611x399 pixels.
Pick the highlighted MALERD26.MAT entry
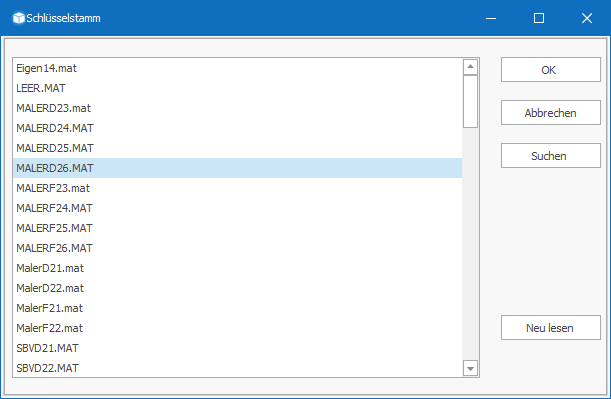tap(238, 168)
